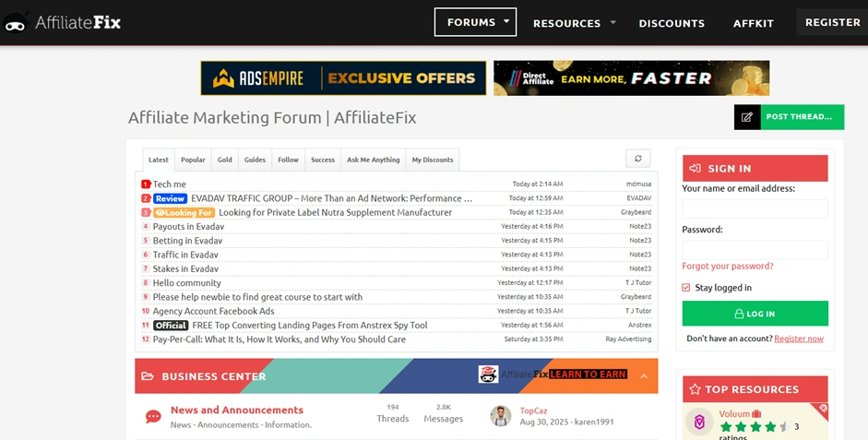Click the Business Center folder icon
The image size is (868, 440).
pyautogui.click(x=149, y=376)
